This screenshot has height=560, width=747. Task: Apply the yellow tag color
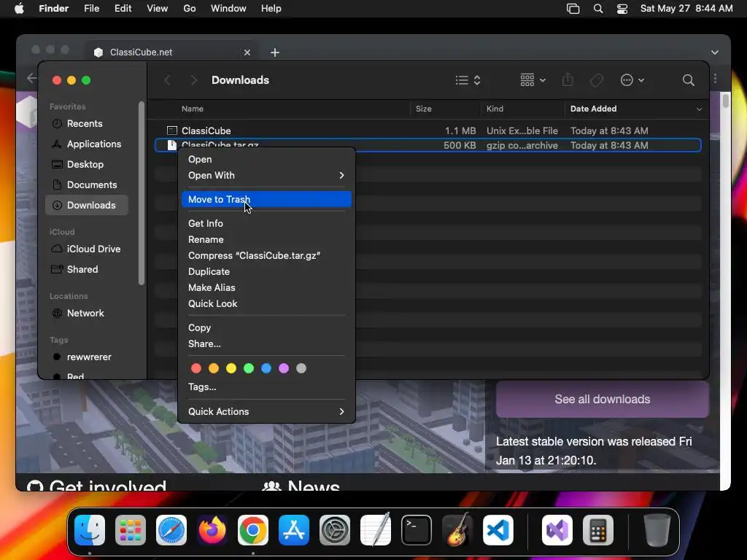(231, 368)
